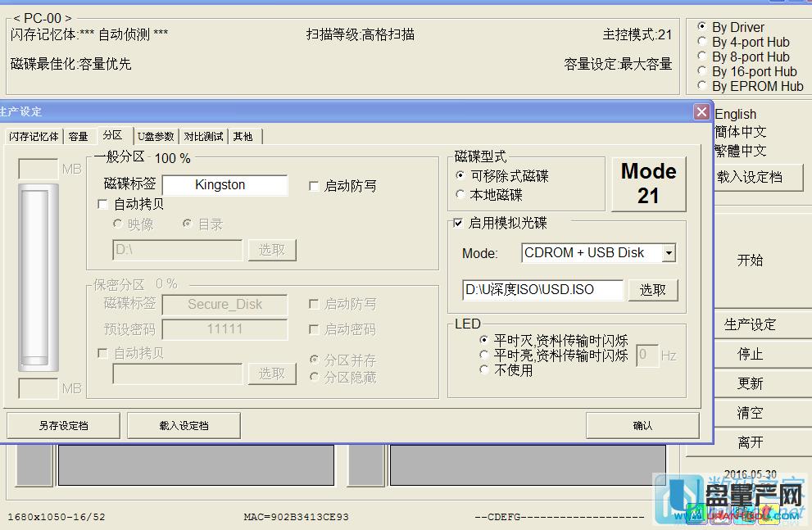Enable the 启动防写 write-protect checkbox

(315, 186)
